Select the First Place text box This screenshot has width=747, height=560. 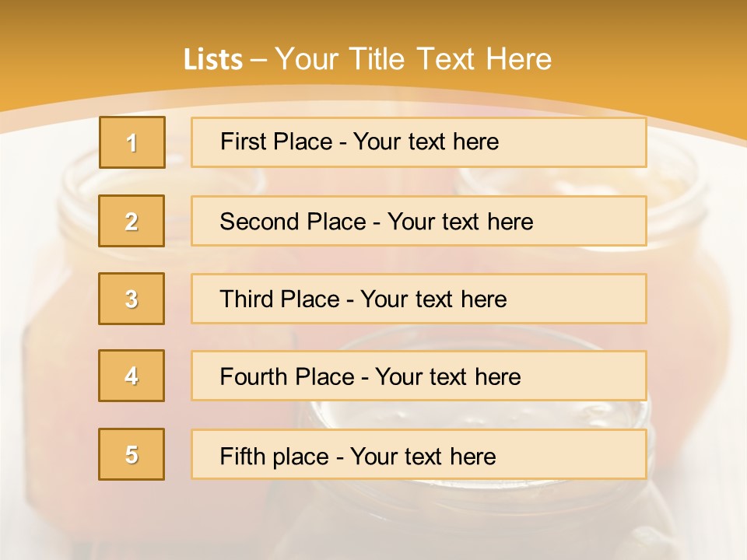419,142
